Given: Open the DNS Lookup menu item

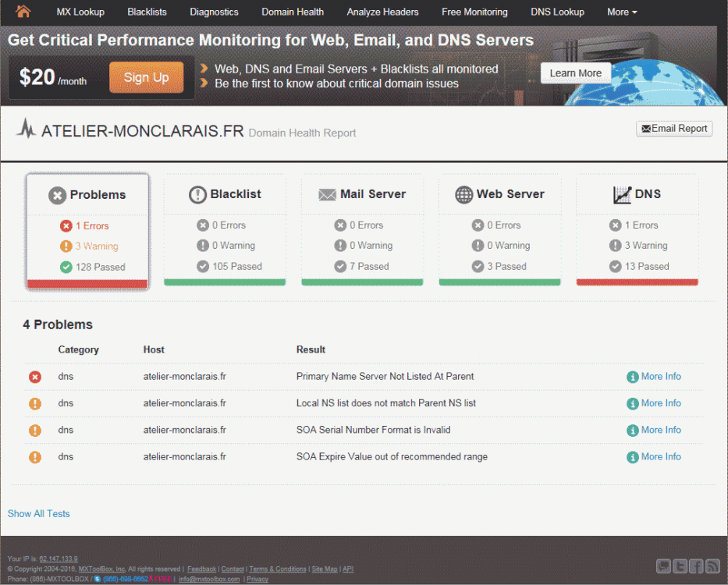Looking at the screenshot, I should [557, 12].
